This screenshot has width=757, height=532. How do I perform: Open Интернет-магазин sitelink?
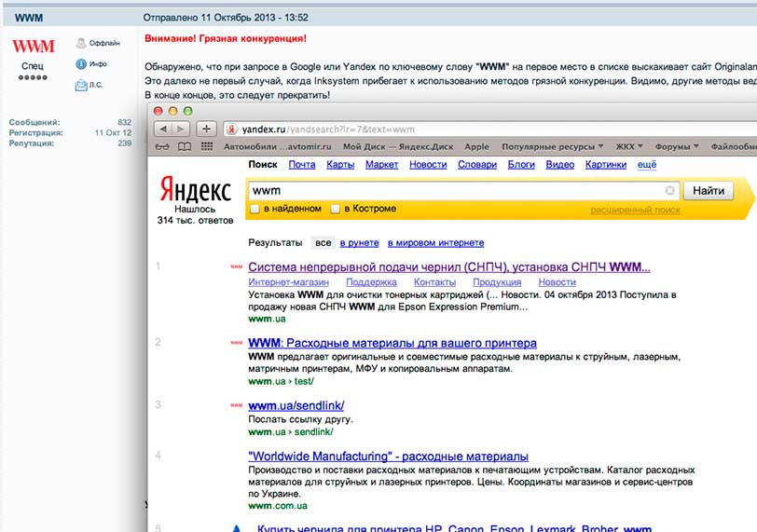point(288,282)
